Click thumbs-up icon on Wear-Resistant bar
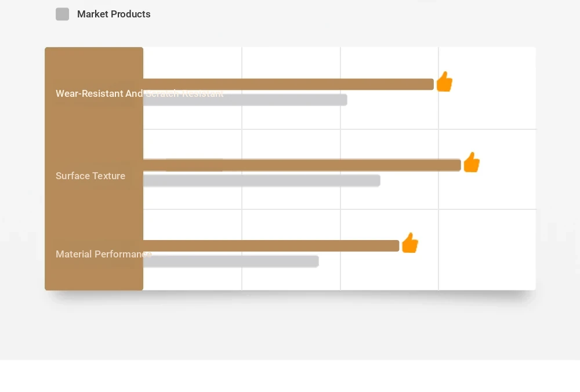Screen dimensions: 580x392 point(444,81)
